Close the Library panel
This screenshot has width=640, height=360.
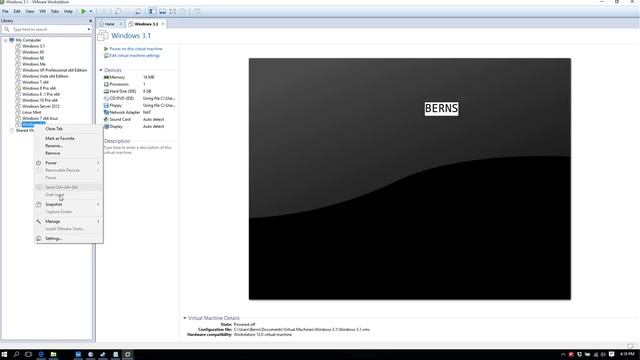pyautogui.click(x=91, y=21)
